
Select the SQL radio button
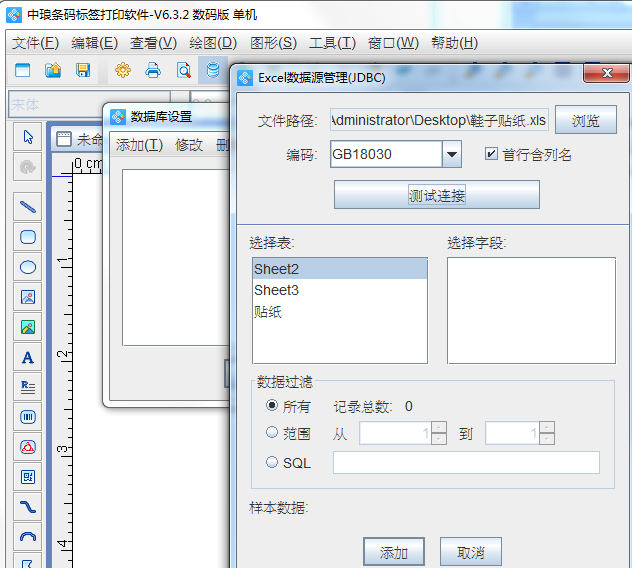click(x=272, y=462)
